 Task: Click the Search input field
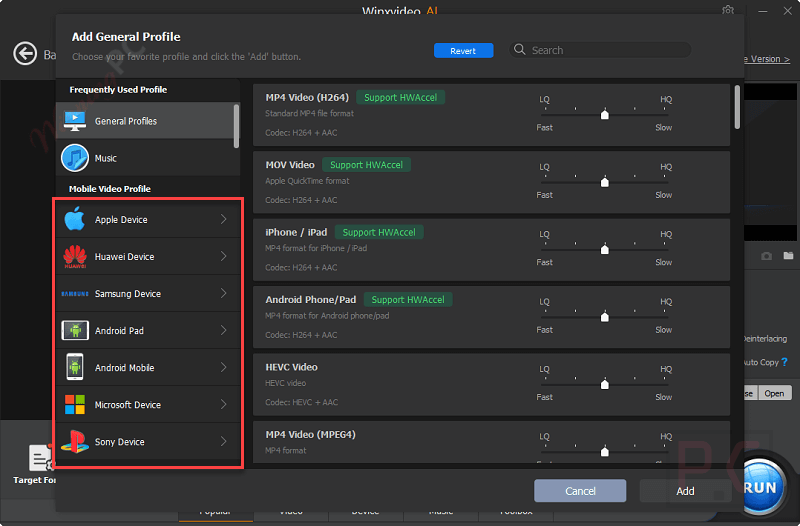(x=601, y=50)
